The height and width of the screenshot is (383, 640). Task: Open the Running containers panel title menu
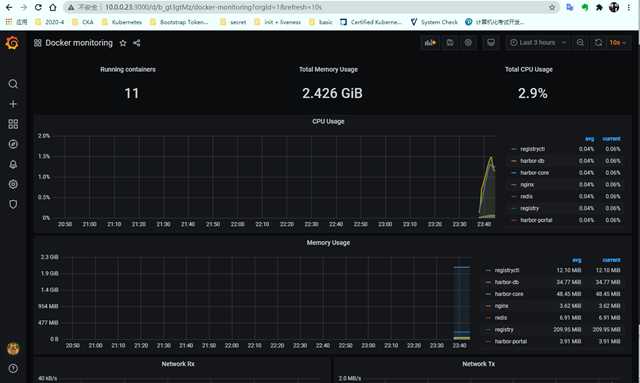tap(128, 69)
